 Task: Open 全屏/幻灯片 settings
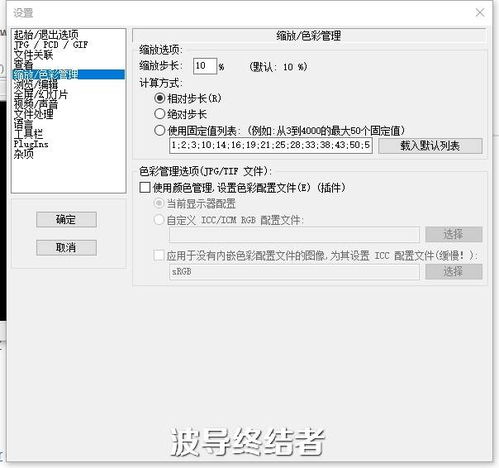[41, 94]
